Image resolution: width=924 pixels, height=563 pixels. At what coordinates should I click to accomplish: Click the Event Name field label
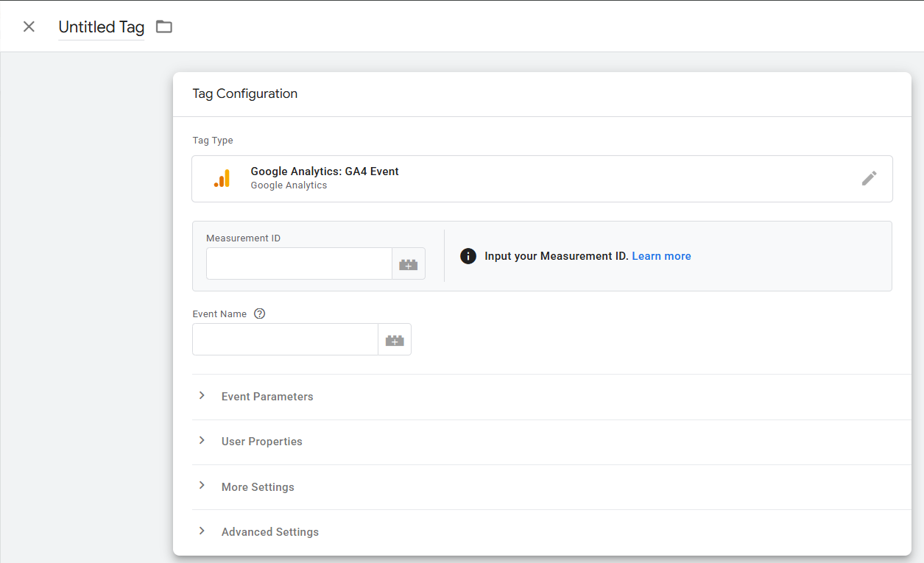tap(219, 314)
